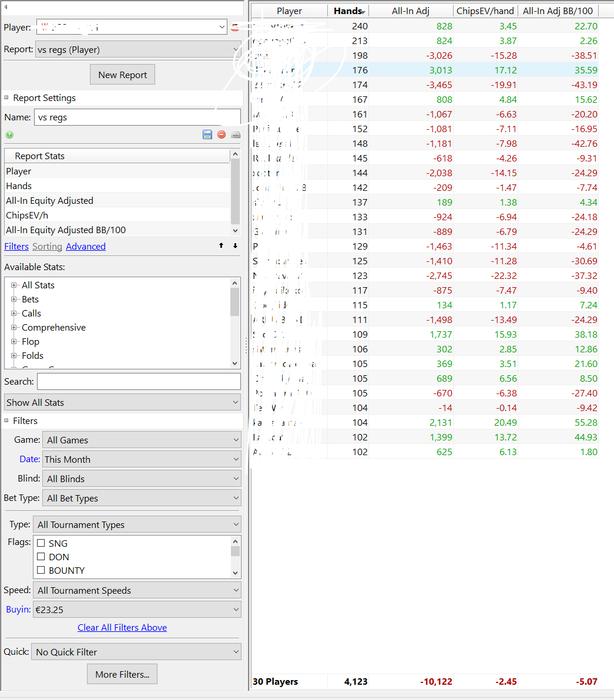Move selected stat down with the down arrow
Viewport: 614px width, 700px height.
(235, 246)
